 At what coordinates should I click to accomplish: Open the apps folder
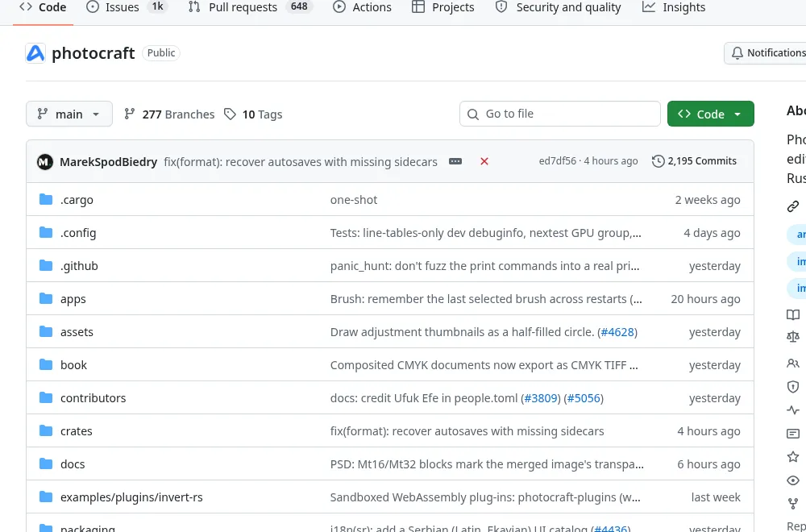click(x=73, y=299)
